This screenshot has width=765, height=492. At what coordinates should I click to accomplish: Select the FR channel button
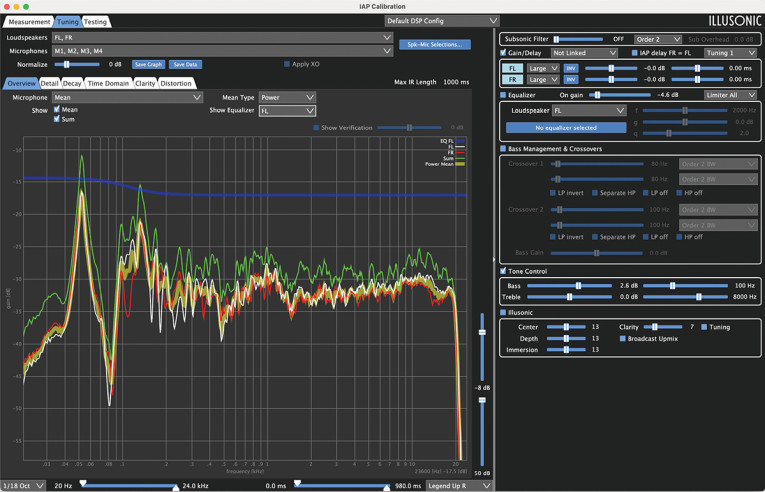(511, 80)
